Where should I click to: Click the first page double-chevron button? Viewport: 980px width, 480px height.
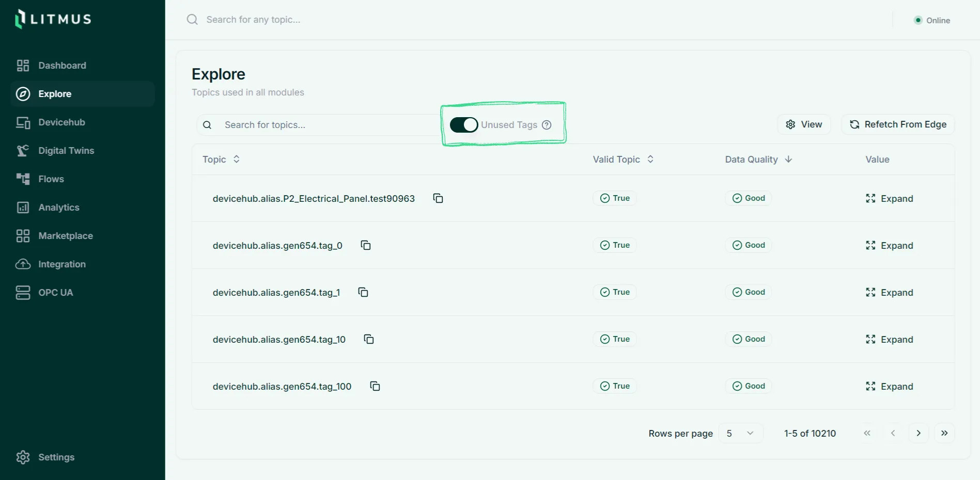coord(867,433)
